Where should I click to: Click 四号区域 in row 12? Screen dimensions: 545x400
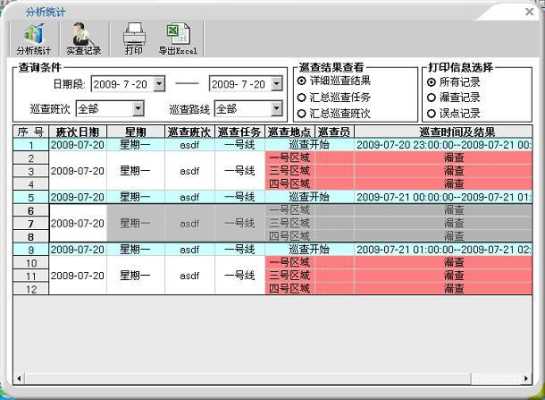[290, 288]
